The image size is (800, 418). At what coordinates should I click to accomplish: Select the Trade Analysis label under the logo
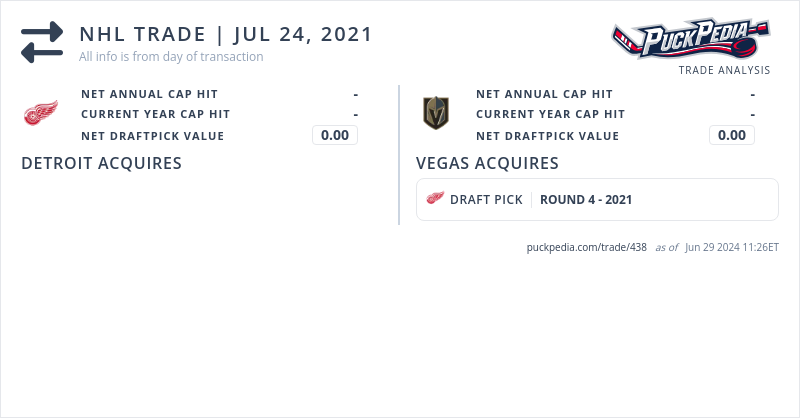tap(724, 70)
